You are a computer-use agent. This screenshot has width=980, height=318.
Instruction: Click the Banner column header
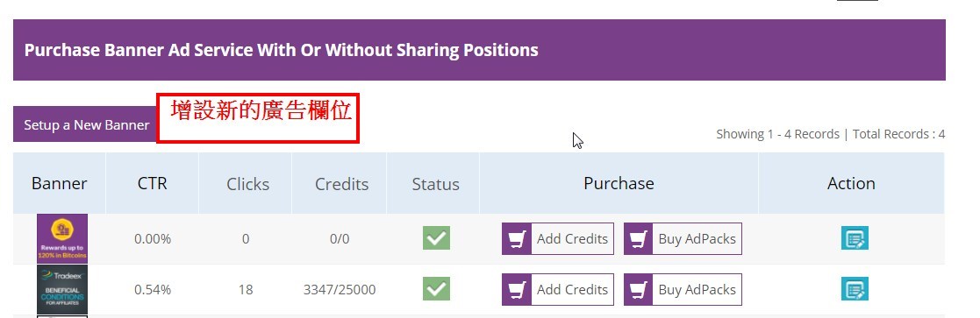coord(60,183)
